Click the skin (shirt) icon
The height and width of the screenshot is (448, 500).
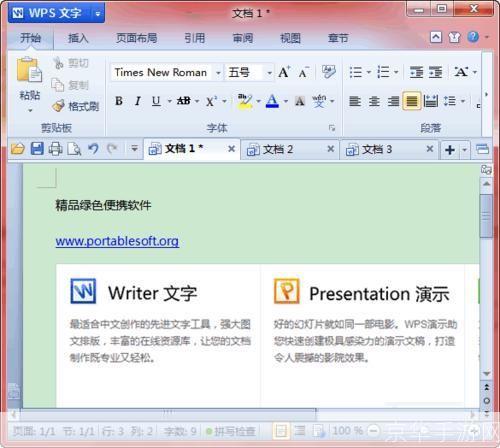454,37
